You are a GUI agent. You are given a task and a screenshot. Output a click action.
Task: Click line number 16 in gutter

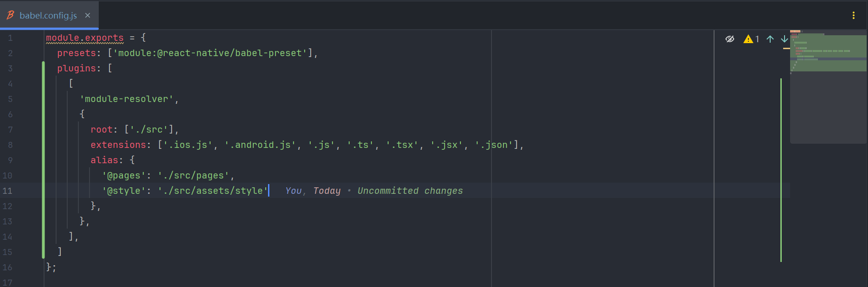7,267
